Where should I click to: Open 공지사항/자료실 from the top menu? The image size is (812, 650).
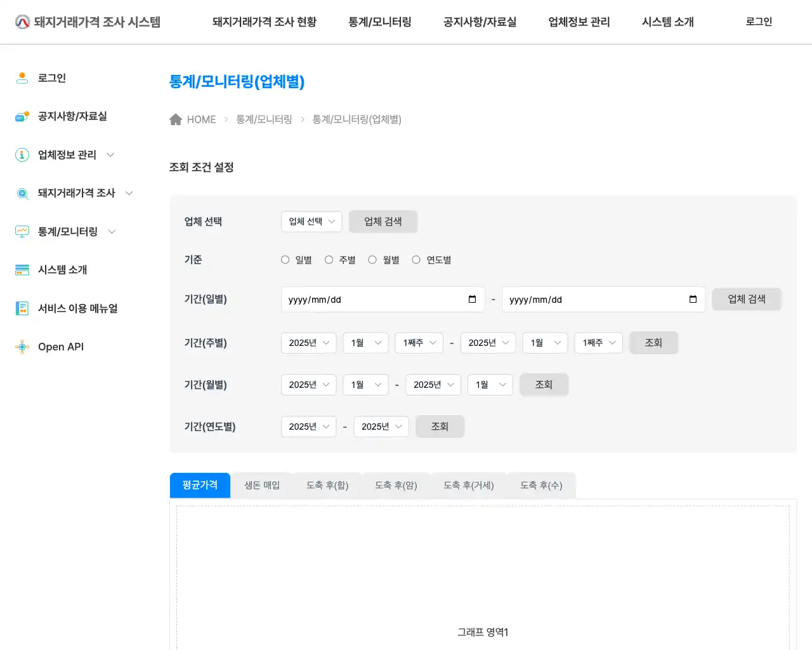tap(479, 22)
